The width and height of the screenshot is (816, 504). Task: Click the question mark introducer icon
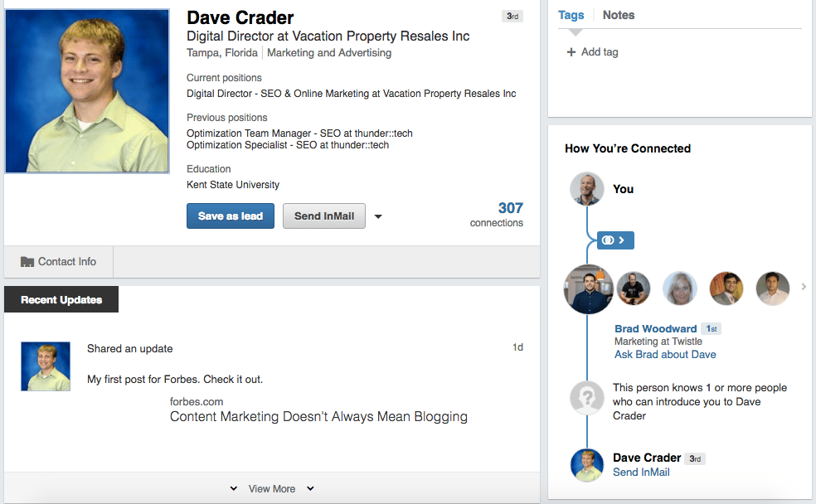tap(587, 398)
